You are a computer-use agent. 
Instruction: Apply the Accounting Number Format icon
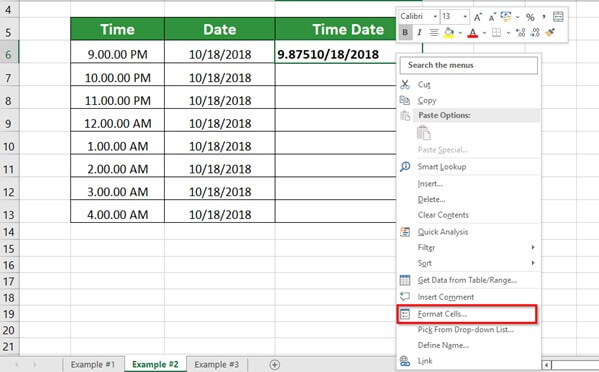tap(506, 17)
